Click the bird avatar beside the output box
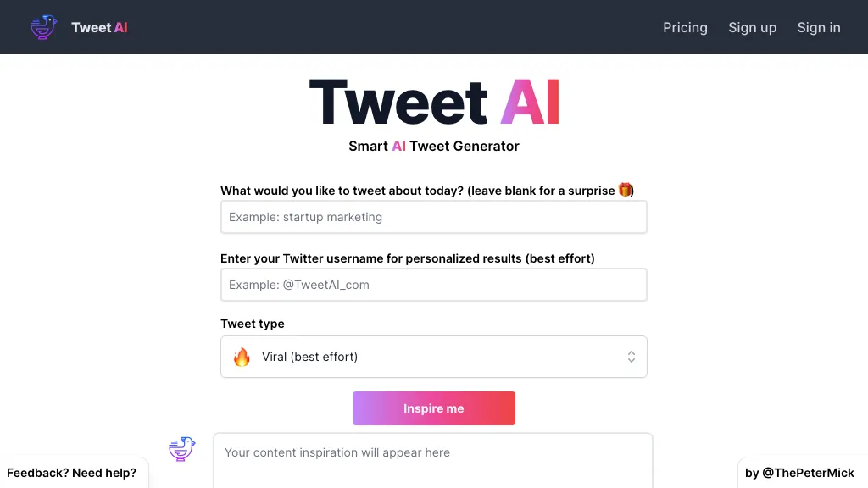Image resolution: width=868 pixels, height=488 pixels. (181, 449)
